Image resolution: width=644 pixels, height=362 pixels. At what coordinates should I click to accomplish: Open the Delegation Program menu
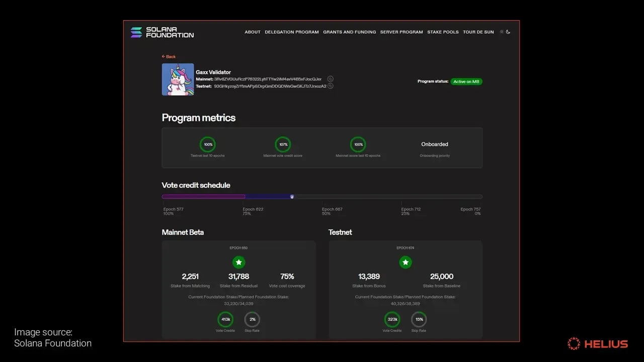click(x=292, y=32)
